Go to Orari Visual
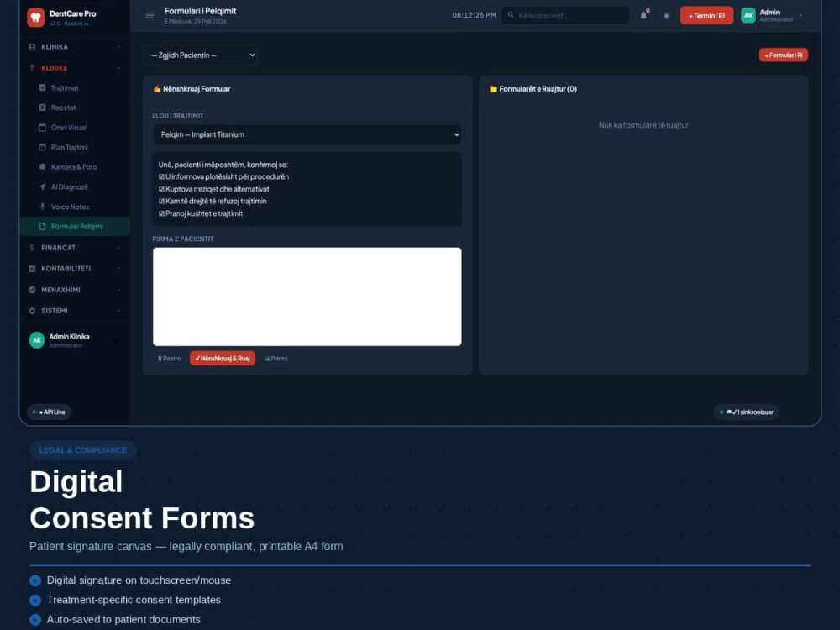Screen dimensions: 840x630 click(75, 128)
